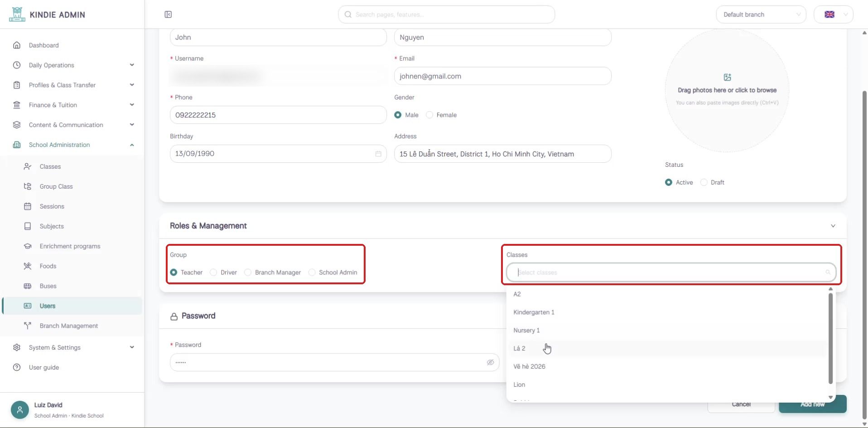Click the Foods utensils icon

pos(28,266)
